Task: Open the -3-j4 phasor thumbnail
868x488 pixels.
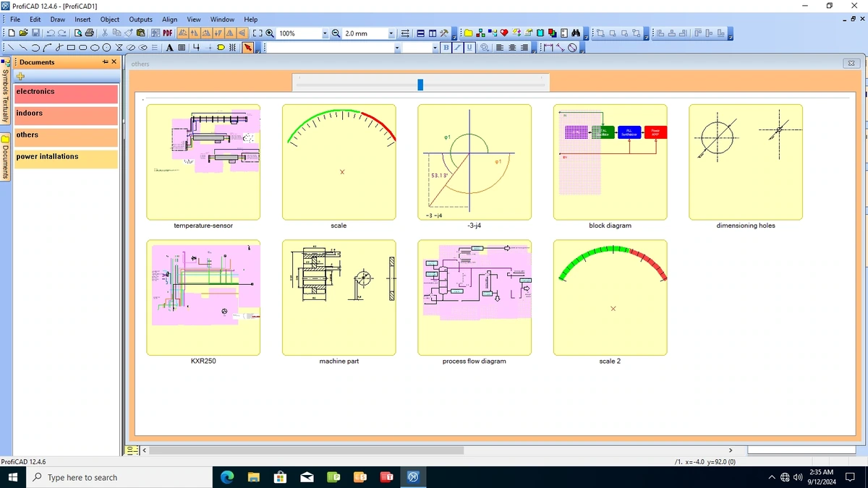Action: click(x=475, y=162)
